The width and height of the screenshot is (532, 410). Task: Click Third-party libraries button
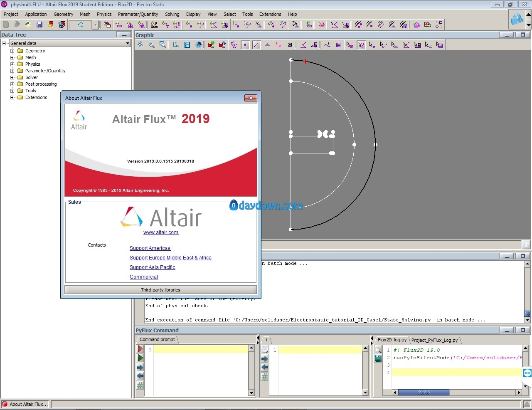(x=160, y=290)
